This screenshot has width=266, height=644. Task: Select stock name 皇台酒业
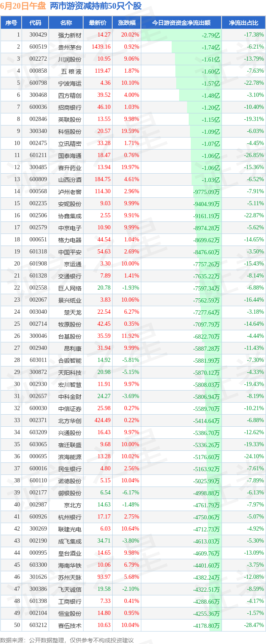click(x=70, y=553)
